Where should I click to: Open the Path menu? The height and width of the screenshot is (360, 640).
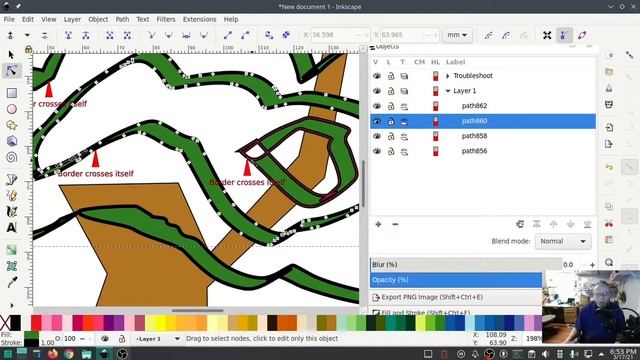coord(122,19)
